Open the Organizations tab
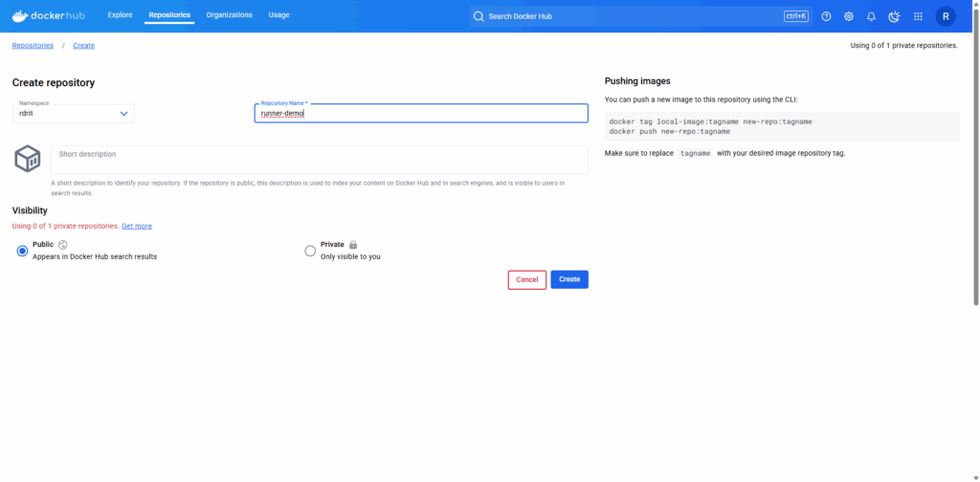Screen dimensions: 980x482 pyautogui.click(x=229, y=15)
